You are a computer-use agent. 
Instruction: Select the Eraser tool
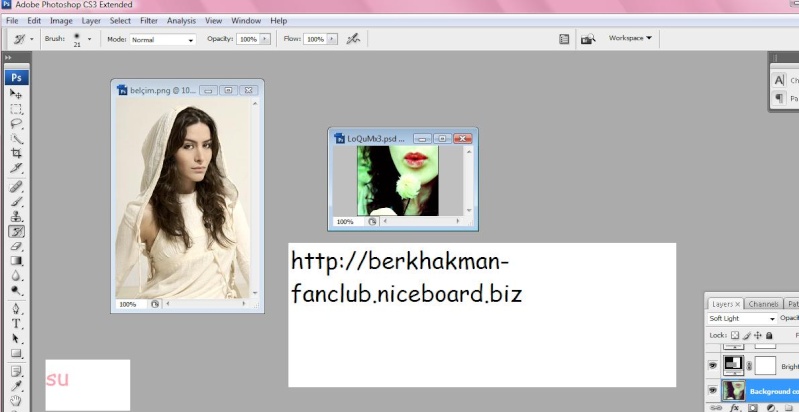pyautogui.click(x=16, y=246)
